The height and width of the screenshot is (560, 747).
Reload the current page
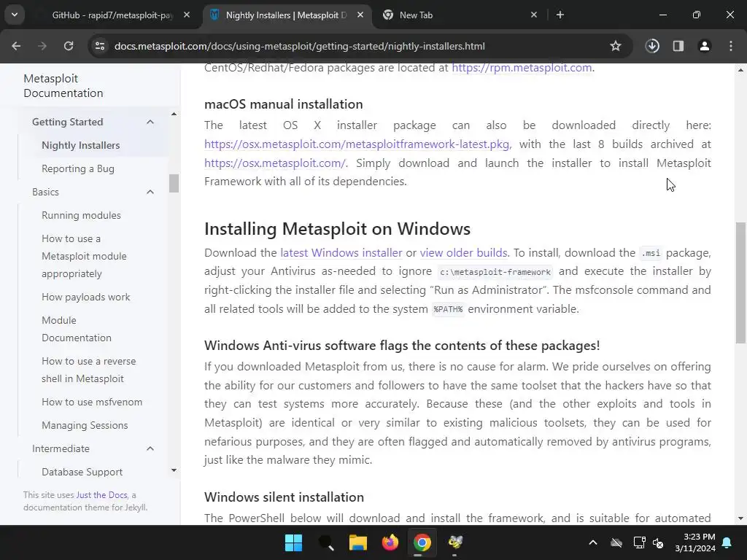69,46
